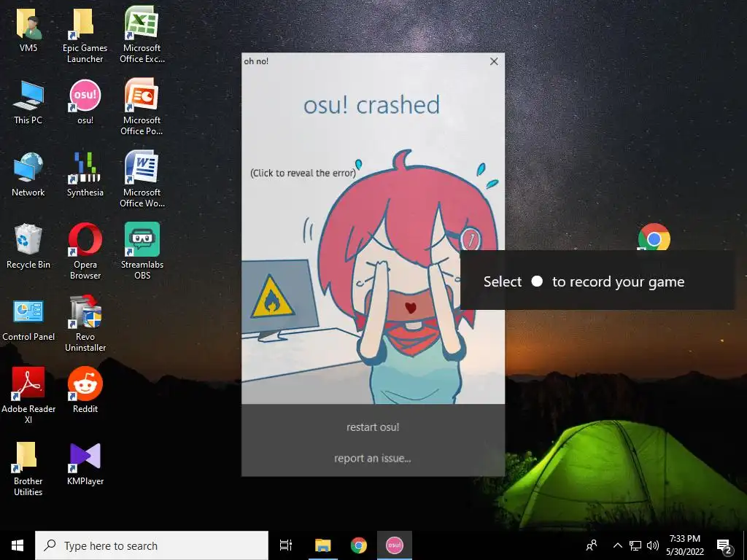This screenshot has width=747, height=560.
Task: Launch Synthesia from the desktop
Action: (85, 174)
